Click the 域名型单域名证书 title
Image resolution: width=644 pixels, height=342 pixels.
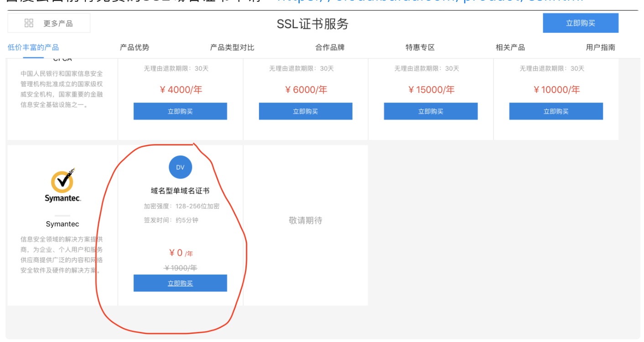(x=180, y=191)
